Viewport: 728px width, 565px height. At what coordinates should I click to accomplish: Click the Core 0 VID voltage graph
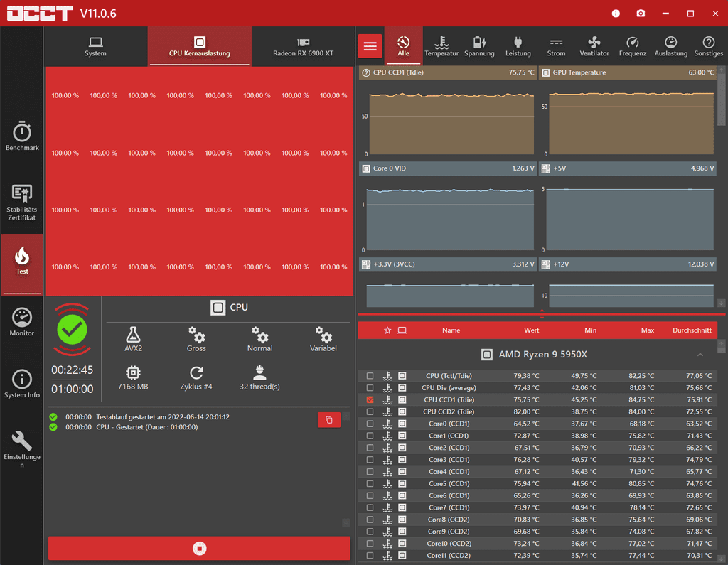click(449, 215)
